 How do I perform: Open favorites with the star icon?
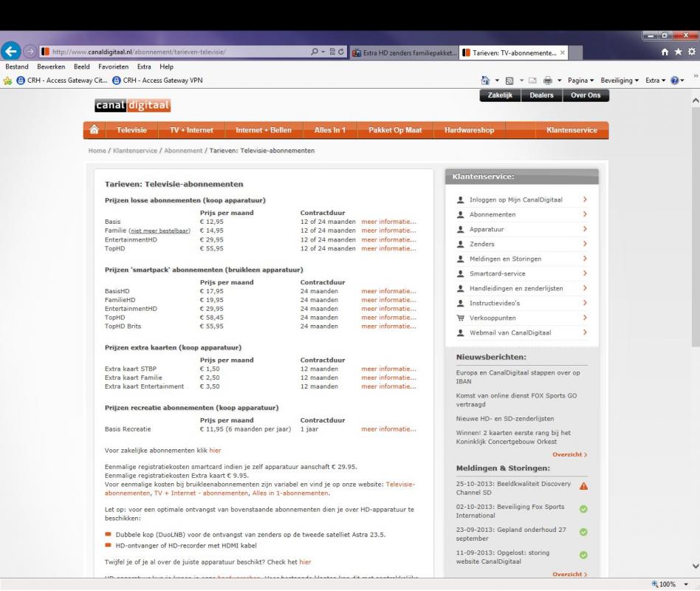pyautogui.click(x=678, y=52)
